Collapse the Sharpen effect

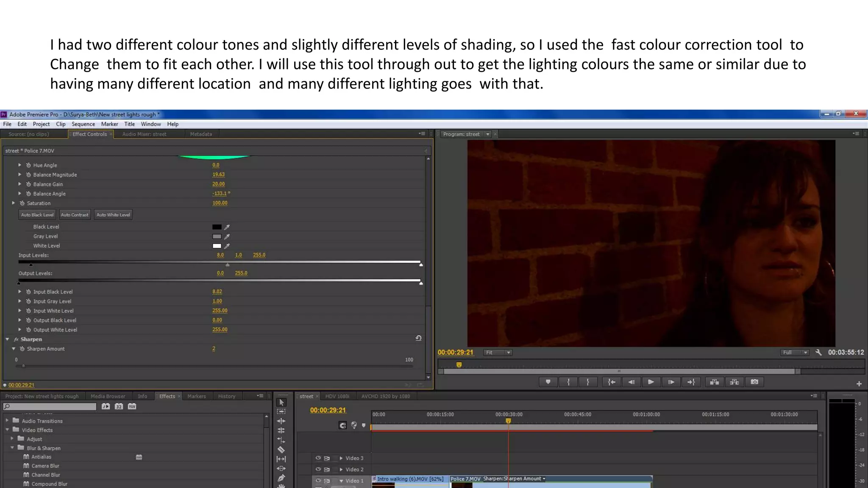(7, 339)
